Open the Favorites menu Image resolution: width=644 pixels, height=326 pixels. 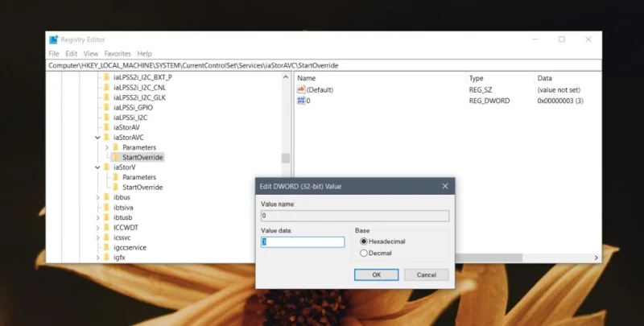point(118,53)
